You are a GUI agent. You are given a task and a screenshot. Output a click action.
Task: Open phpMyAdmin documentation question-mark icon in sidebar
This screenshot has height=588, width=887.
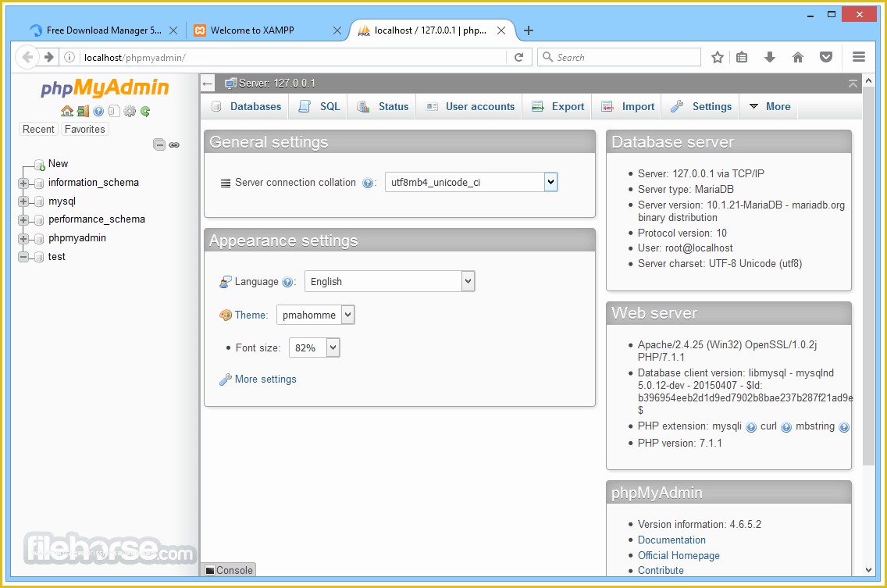pyautogui.click(x=98, y=111)
